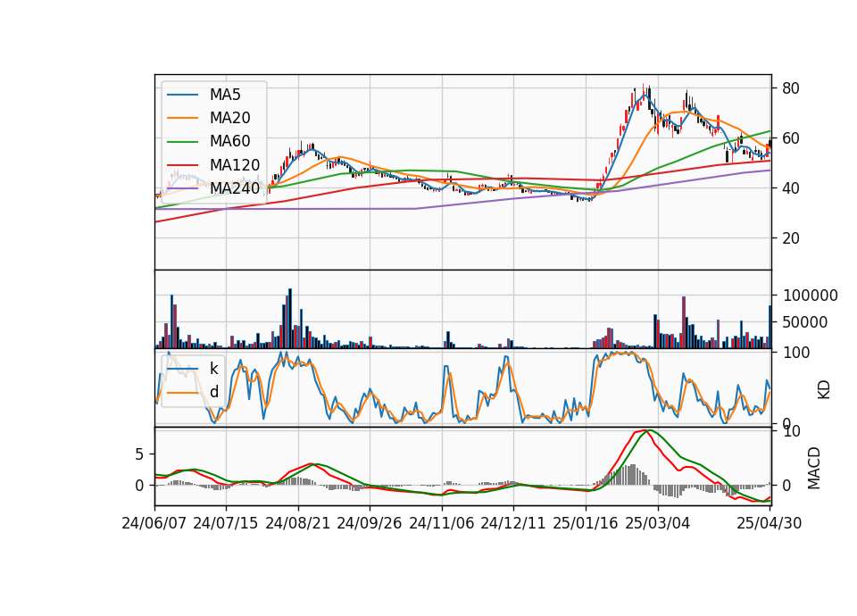Click the 60 price axis tick

790,138
